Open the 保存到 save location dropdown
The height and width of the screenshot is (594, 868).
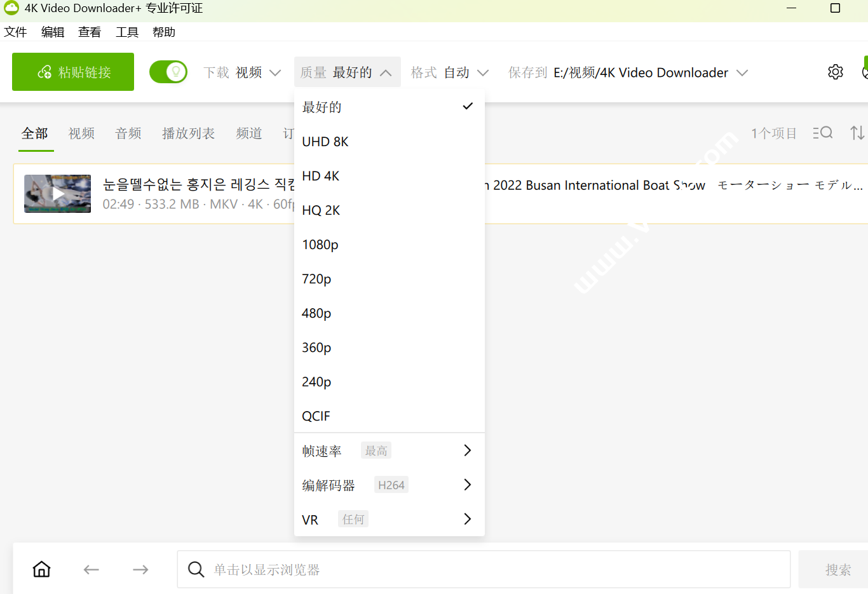point(628,72)
